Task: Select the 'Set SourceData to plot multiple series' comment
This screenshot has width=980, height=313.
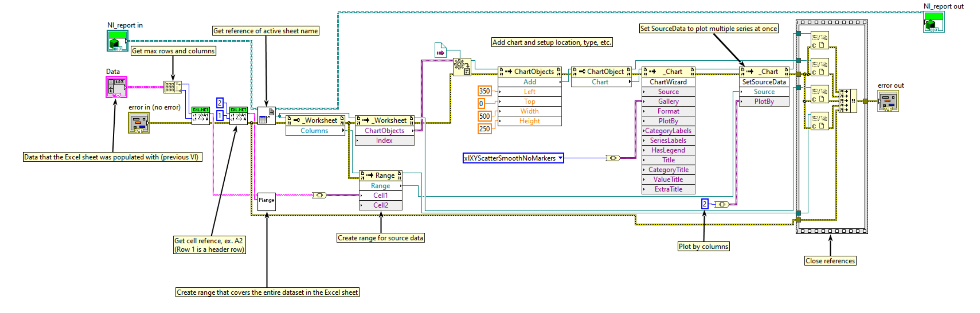Action: pos(708,29)
